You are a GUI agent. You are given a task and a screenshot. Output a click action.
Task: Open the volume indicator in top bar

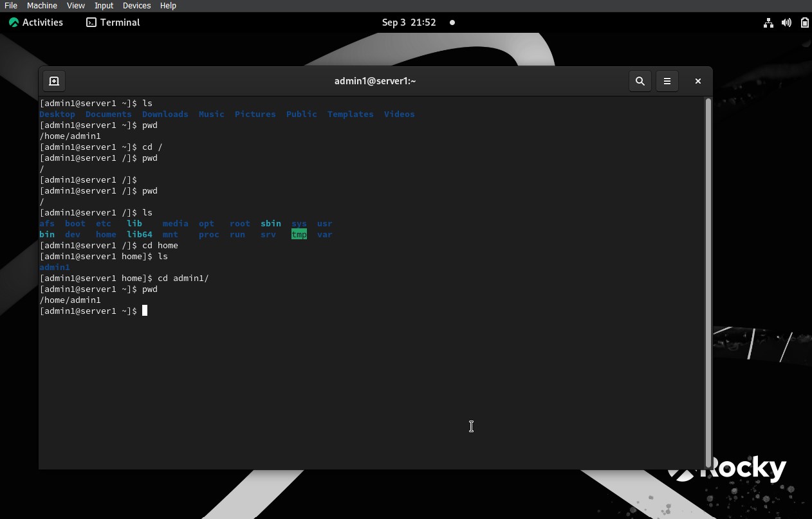pos(786,23)
